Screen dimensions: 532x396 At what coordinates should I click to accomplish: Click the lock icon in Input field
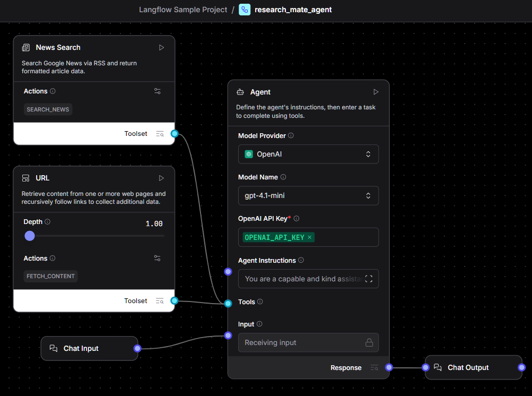click(369, 343)
